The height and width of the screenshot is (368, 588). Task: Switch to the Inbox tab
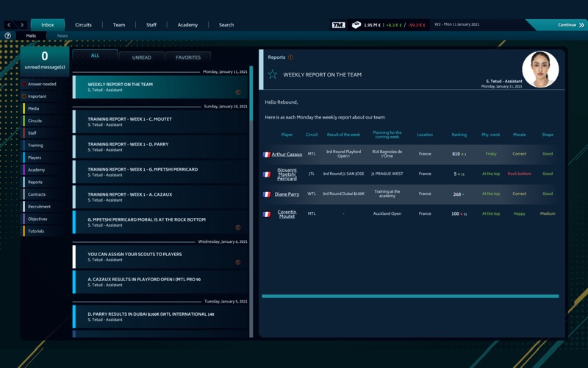pyautogui.click(x=48, y=25)
